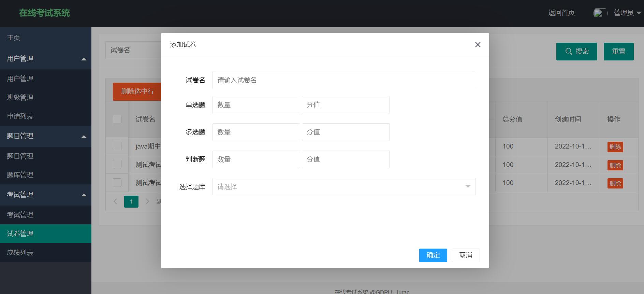This screenshot has height=294, width=644.
Task: Confirm with the 确定 button
Action: (433, 255)
